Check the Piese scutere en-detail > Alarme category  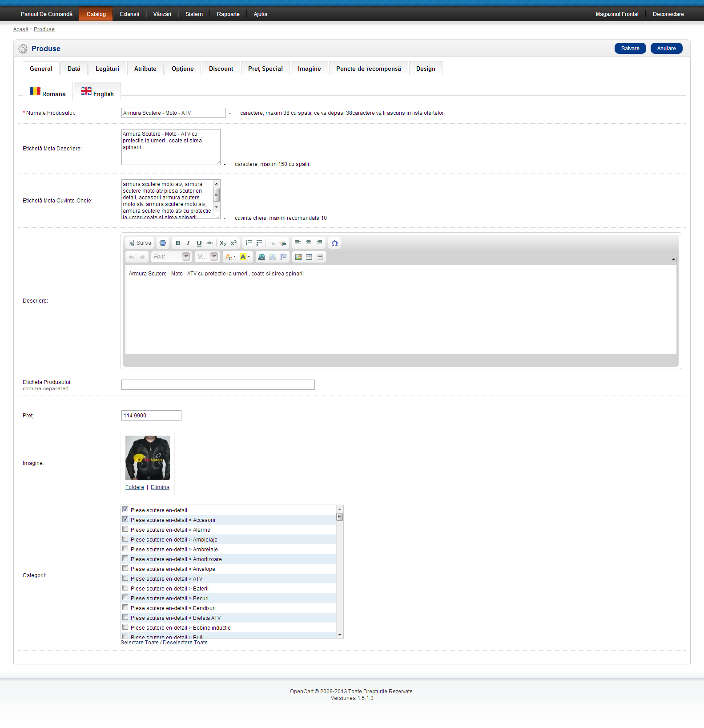[x=125, y=529]
